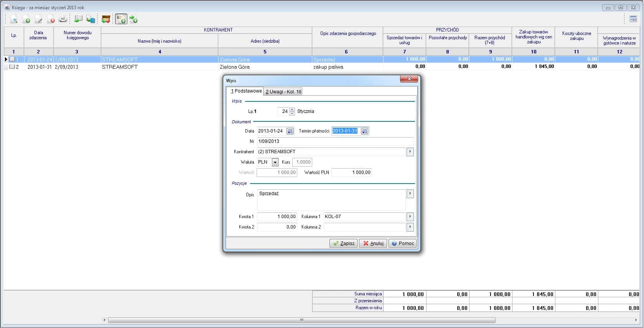Click the highlighted add-entry form toolbar icon

[121, 19]
